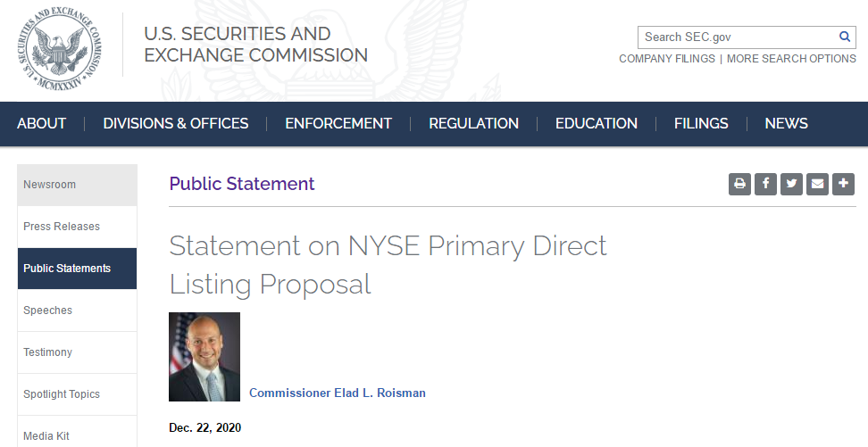Viewport: 868px width, 447px height.
Task: Email this statement via envelope icon
Action: coord(817,184)
